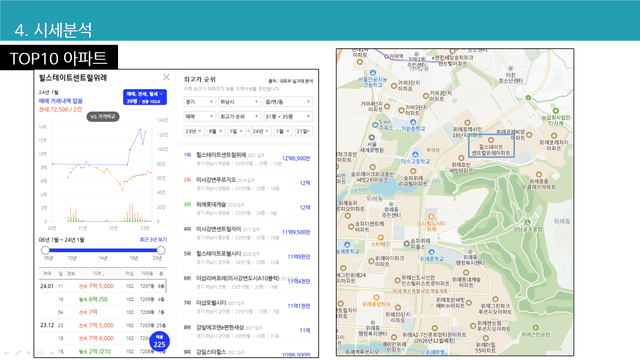Click the 위례롯데캐슬 아파트 marker on the map
Screen dimensions: 640x360
click(466, 273)
